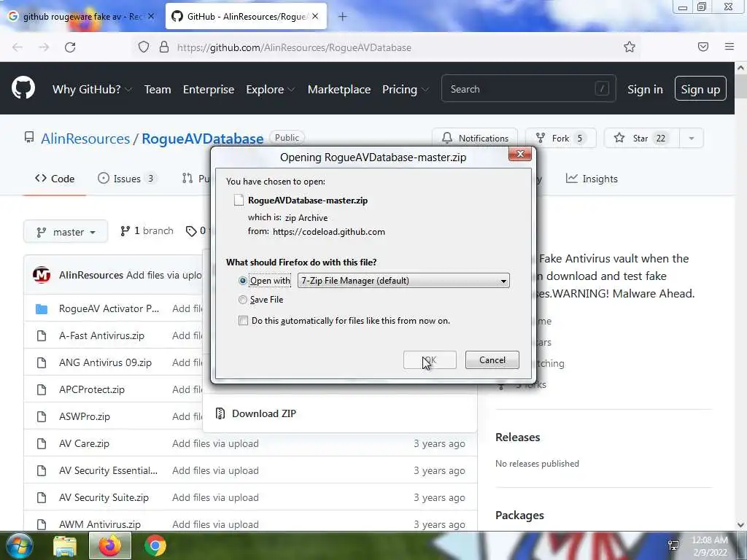Click the file icon beside ASWPro.zip

tap(42, 416)
